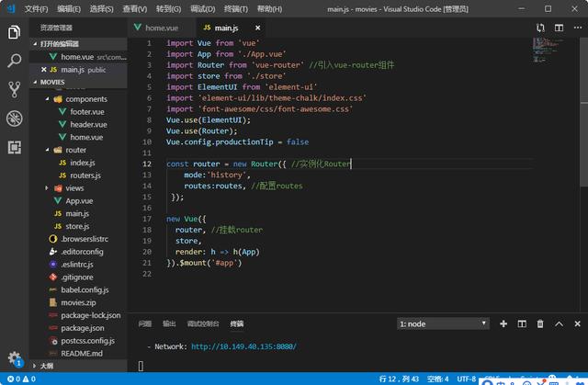
Task: Open the Network URL link in terminal
Action: coord(243,346)
